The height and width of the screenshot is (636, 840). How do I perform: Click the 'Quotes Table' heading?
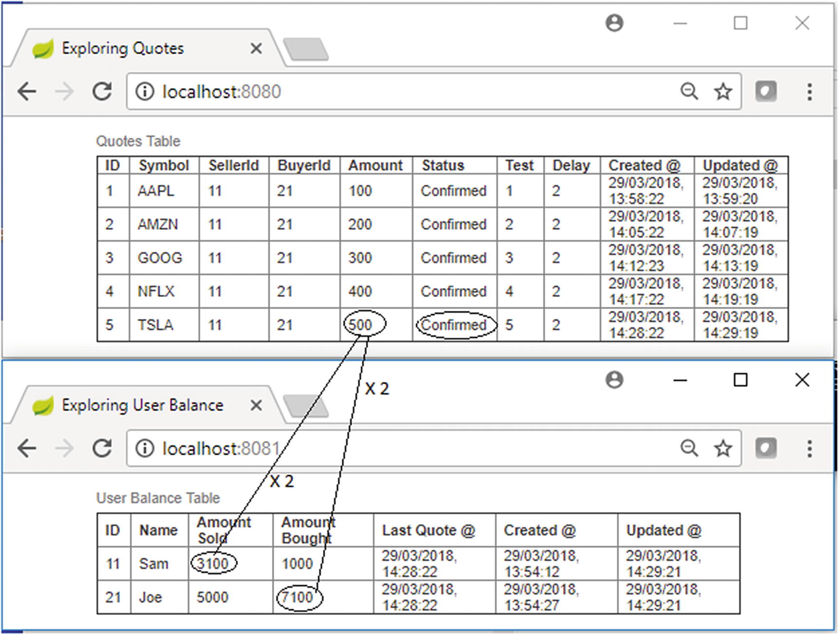(138, 141)
